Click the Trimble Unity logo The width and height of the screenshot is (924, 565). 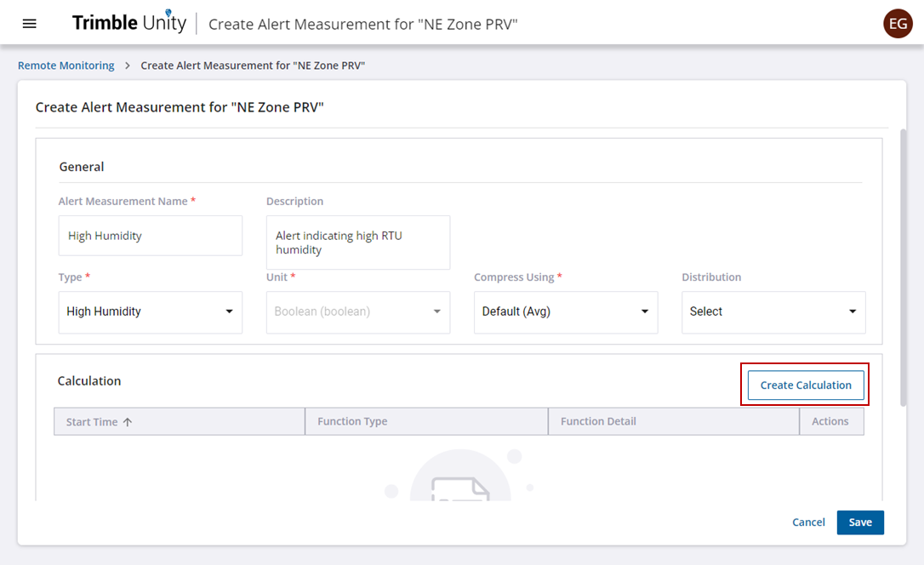coord(128,23)
